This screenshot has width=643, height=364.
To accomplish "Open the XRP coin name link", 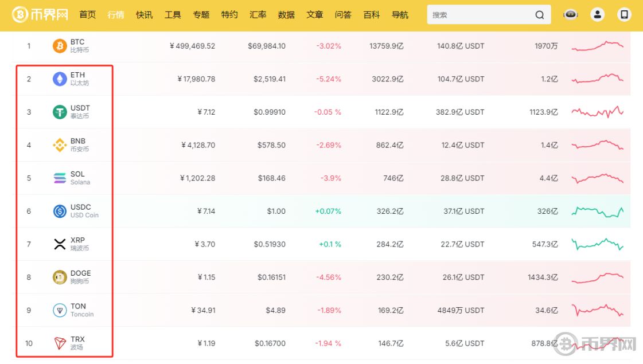I will 78,241.
